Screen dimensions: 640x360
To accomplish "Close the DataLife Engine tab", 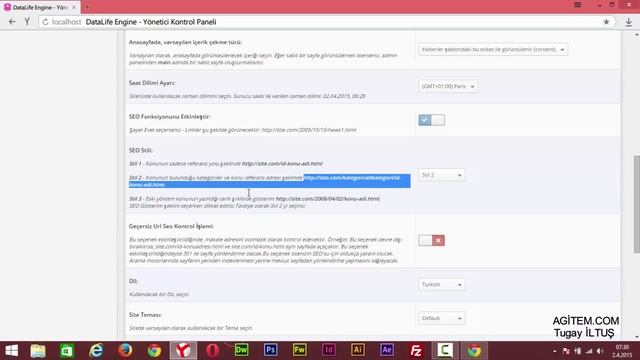I will [x=74, y=7].
